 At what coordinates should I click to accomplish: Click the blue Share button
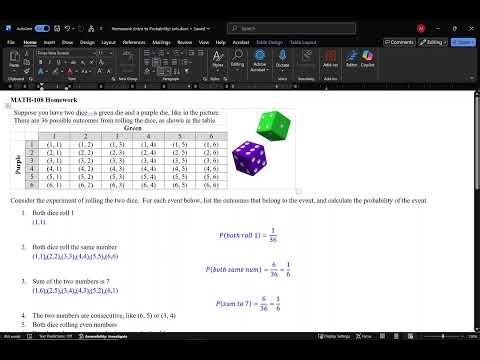(x=463, y=42)
